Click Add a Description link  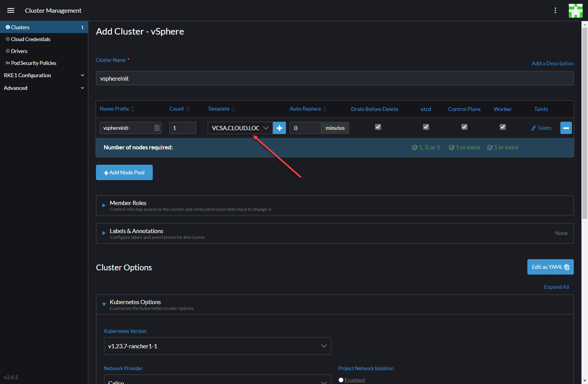(x=553, y=63)
